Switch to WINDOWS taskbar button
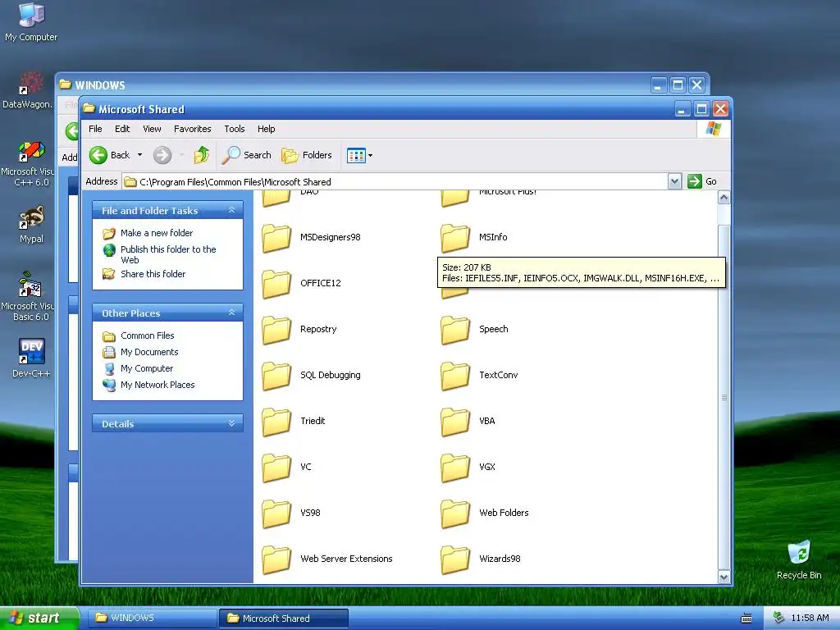Viewport: 840px width, 630px height. (152, 619)
